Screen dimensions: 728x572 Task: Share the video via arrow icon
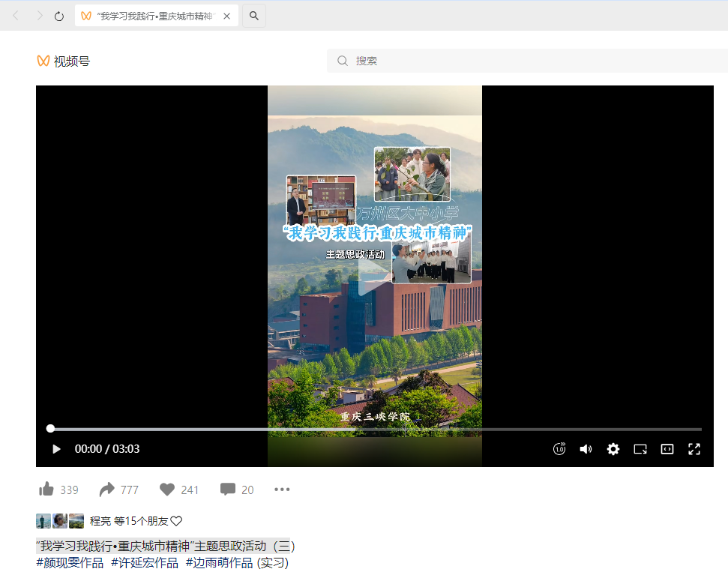click(107, 490)
